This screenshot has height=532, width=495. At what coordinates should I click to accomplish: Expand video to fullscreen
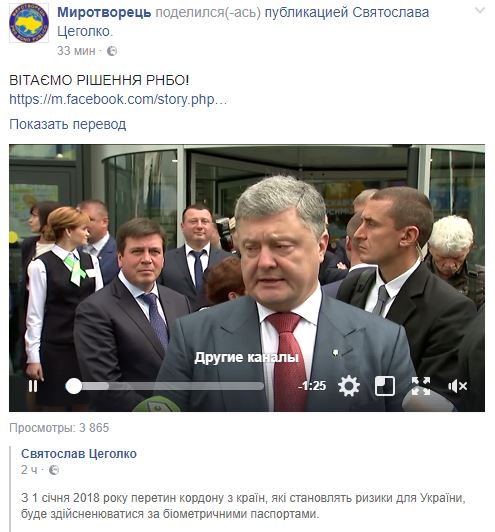[421, 386]
